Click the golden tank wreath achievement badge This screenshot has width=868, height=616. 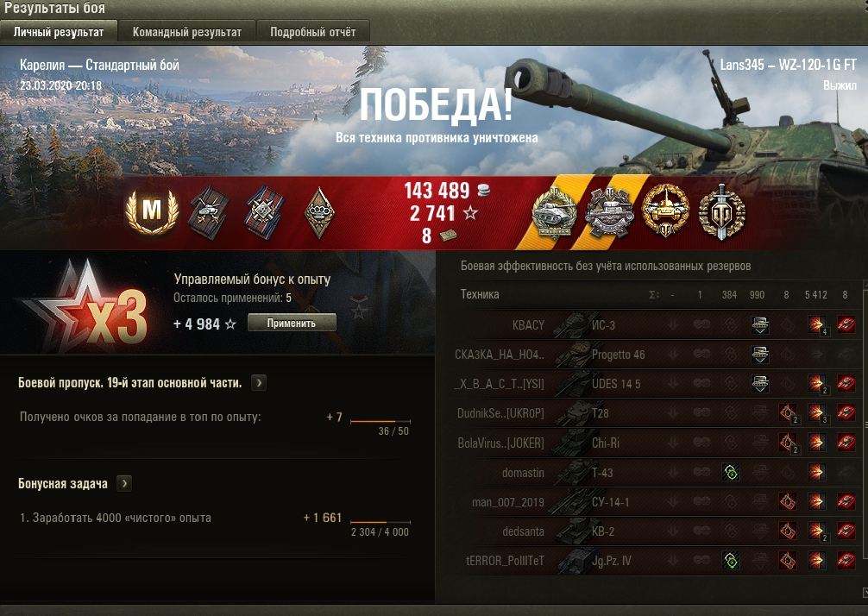665,210
